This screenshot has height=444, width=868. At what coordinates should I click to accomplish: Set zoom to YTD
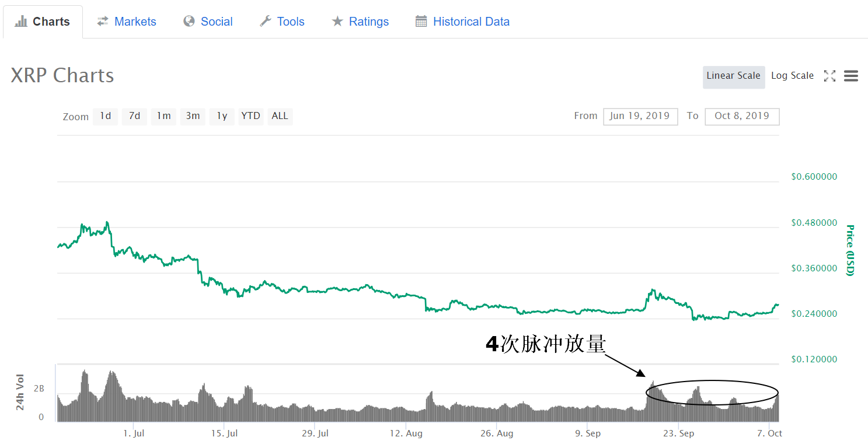coord(251,116)
